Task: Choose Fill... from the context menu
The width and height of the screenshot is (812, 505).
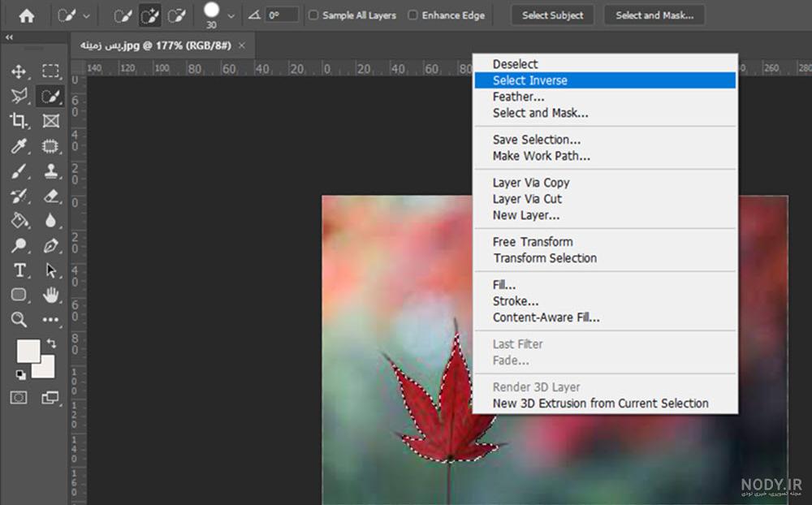Action: coord(605,285)
